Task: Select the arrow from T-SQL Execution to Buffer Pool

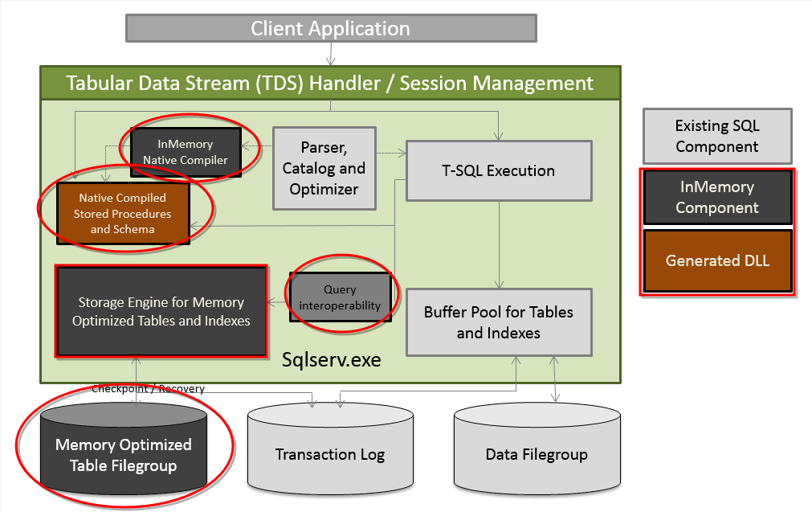Action: coord(500,244)
